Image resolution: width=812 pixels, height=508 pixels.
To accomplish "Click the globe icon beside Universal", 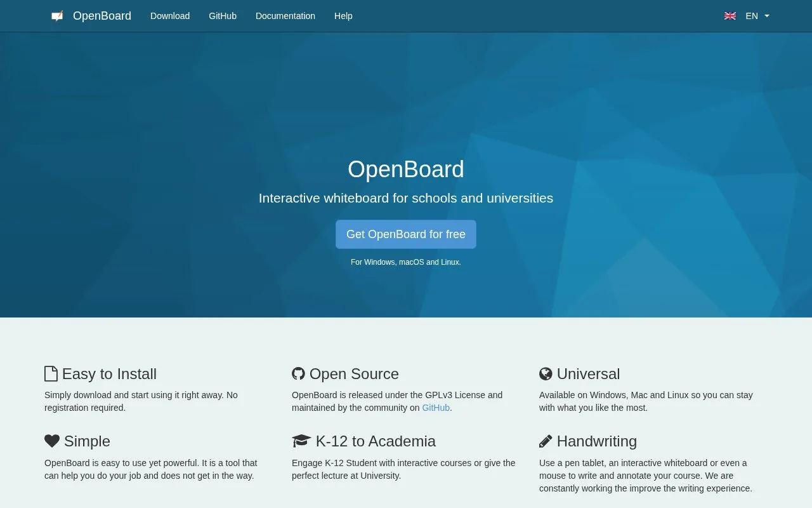I will [546, 373].
